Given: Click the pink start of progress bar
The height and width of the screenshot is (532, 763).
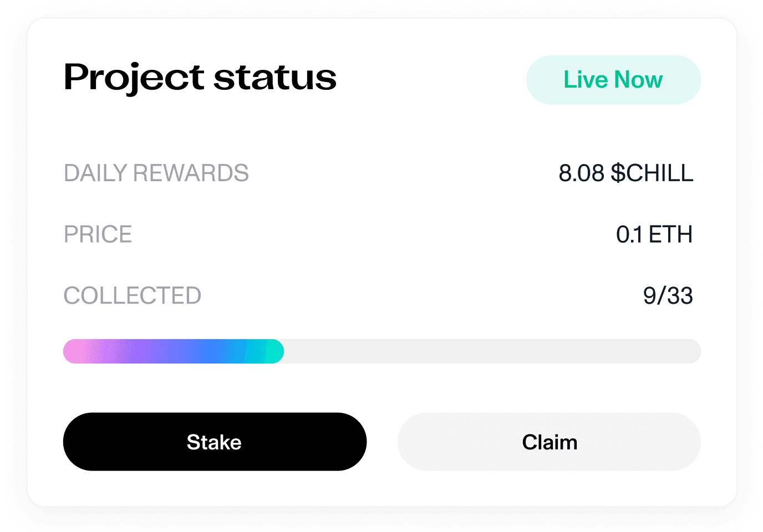Looking at the screenshot, I should point(78,351).
